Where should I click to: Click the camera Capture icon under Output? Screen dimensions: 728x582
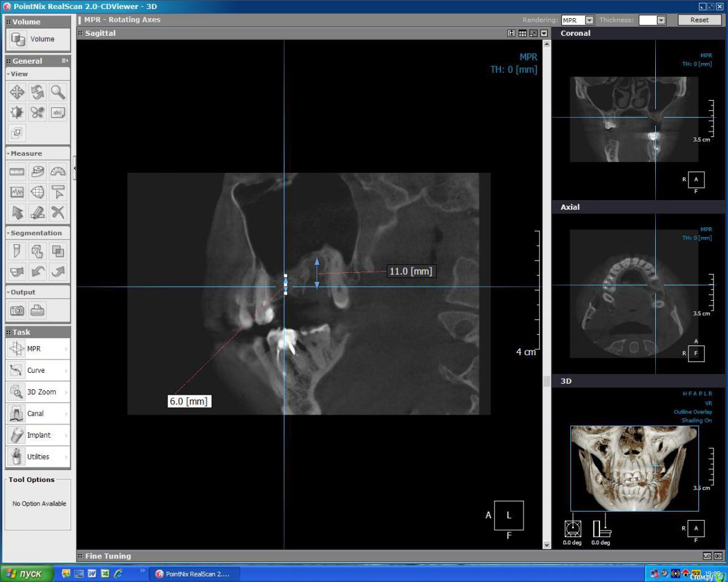pos(17,310)
